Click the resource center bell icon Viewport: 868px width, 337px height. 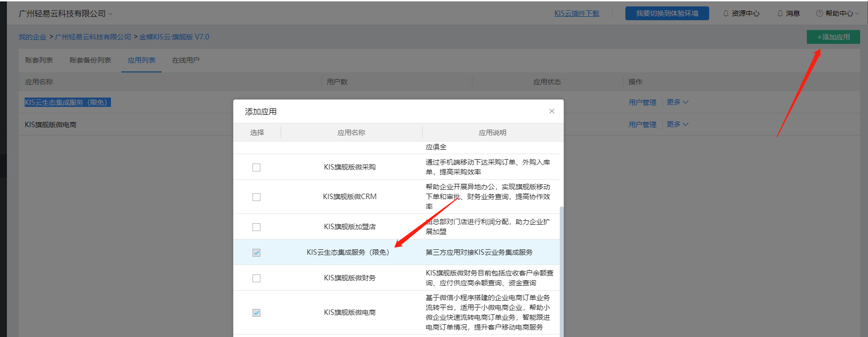[726, 13]
